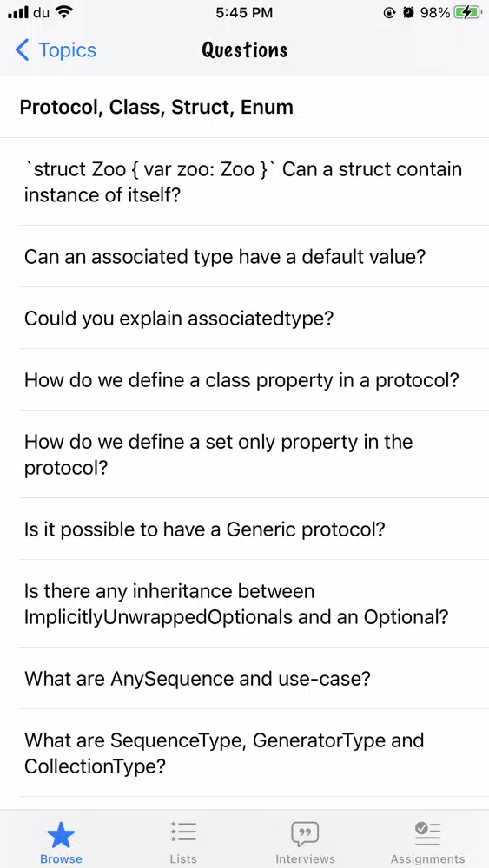The width and height of the screenshot is (489, 868).
Task: Go back to Topics
Action: pos(56,49)
